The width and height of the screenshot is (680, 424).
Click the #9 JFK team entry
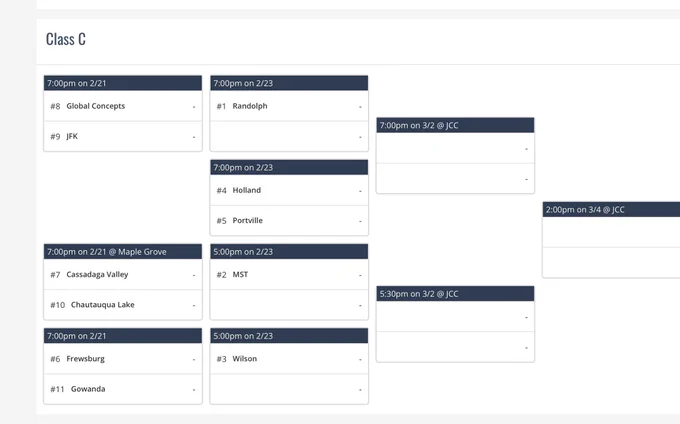123,136
